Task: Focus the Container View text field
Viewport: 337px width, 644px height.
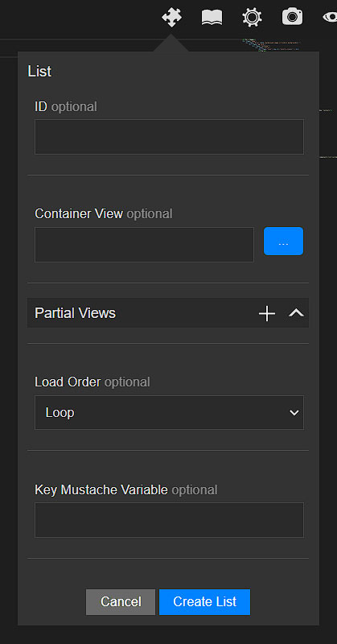Action: point(144,245)
